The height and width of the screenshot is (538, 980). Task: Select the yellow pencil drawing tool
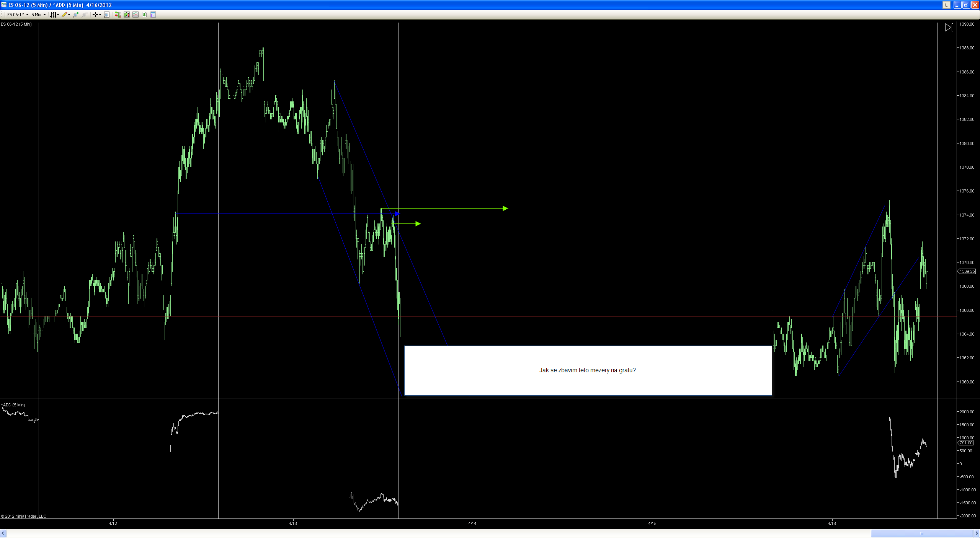[x=64, y=15]
